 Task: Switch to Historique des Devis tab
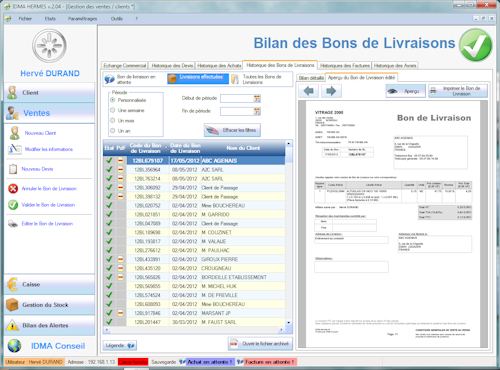click(x=172, y=66)
